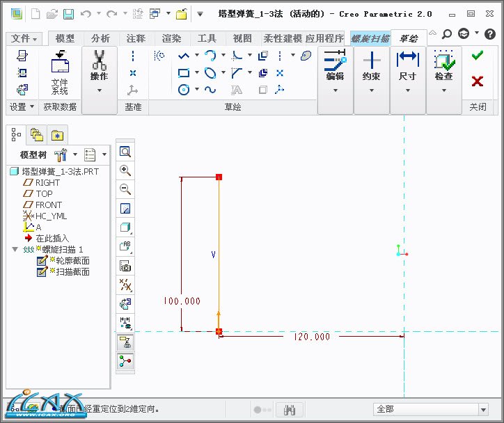
Task: Click the Zoom Out magnifier icon
Action: [125, 189]
